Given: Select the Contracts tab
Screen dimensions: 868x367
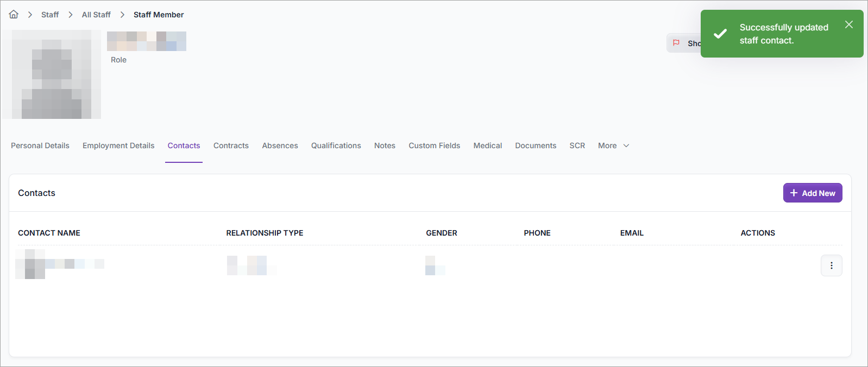Looking at the screenshot, I should [x=231, y=145].
